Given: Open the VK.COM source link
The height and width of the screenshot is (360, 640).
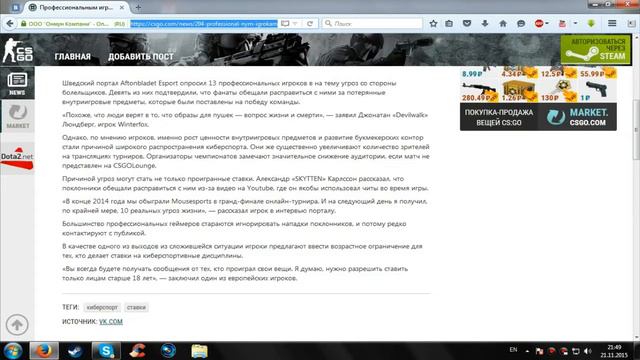Looking at the screenshot, I should (x=111, y=322).
